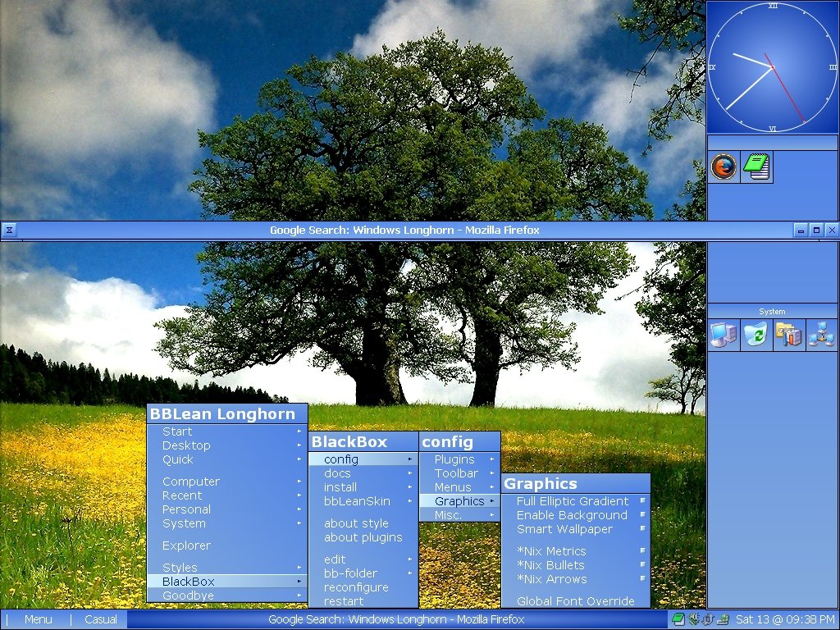Screen dimensions: 840x630
Task: Toggle Enable Background option
Action: (x=577, y=515)
